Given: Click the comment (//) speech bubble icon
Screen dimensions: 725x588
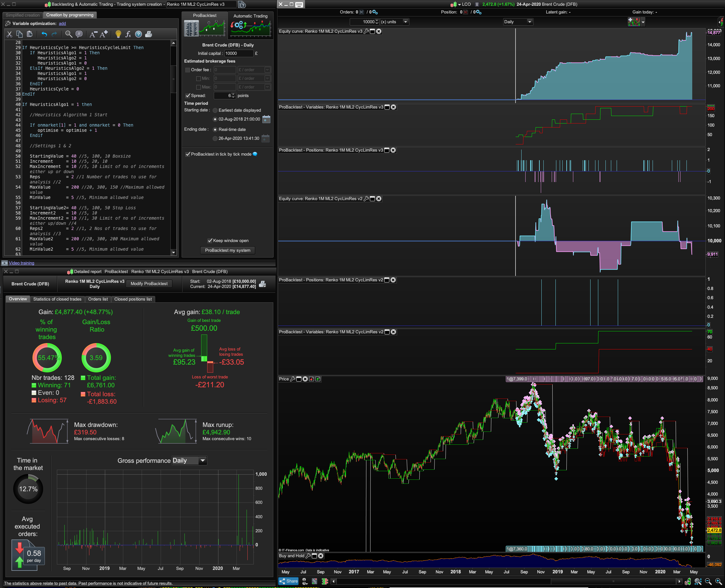Looking at the screenshot, I should pyautogui.click(x=79, y=34).
